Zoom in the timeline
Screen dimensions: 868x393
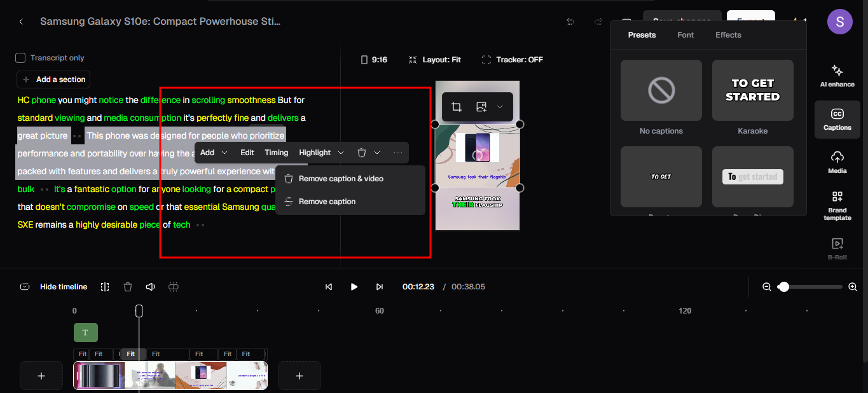tap(853, 287)
